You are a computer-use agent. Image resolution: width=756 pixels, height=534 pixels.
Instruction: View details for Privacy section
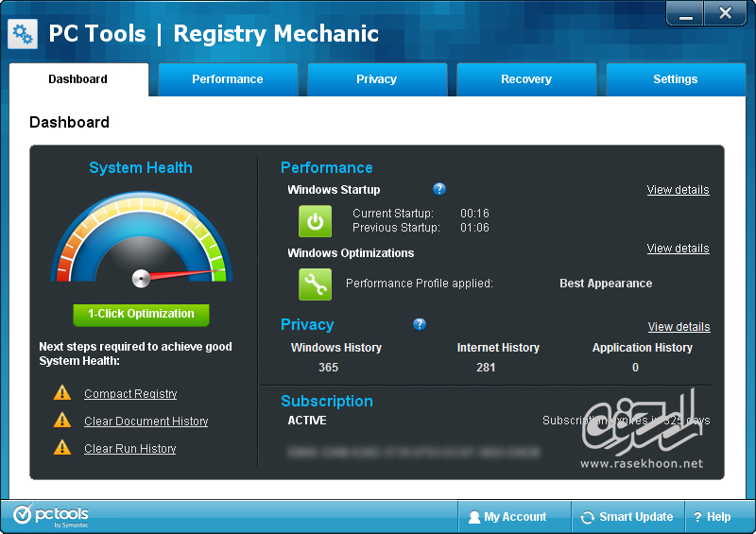click(679, 327)
